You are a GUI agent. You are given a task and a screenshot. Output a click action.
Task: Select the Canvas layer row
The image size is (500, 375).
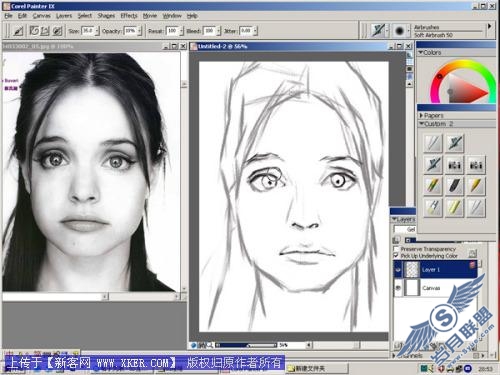point(435,288)
